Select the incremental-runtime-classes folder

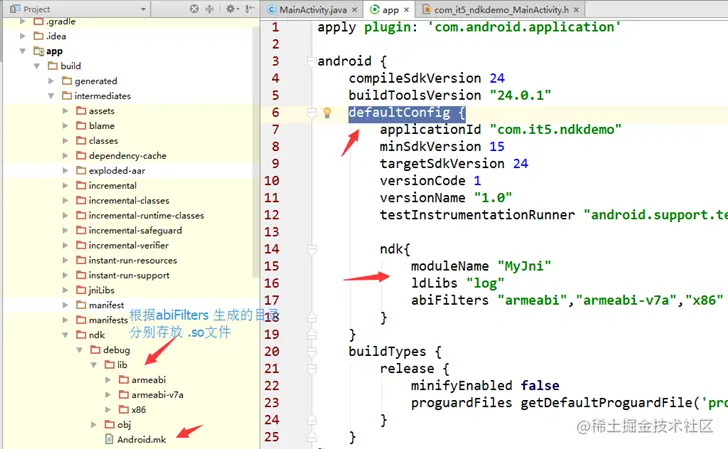tap(140, 215)
